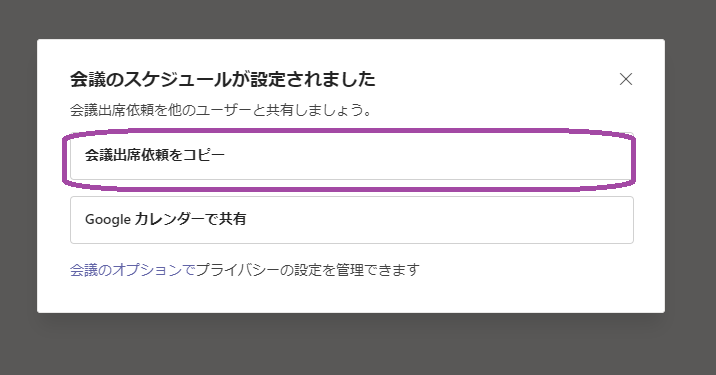This screenshot has width=716, height=375.
Task: Follow the blue 会議のオプションで hyperlink
Action: point(132,270)
